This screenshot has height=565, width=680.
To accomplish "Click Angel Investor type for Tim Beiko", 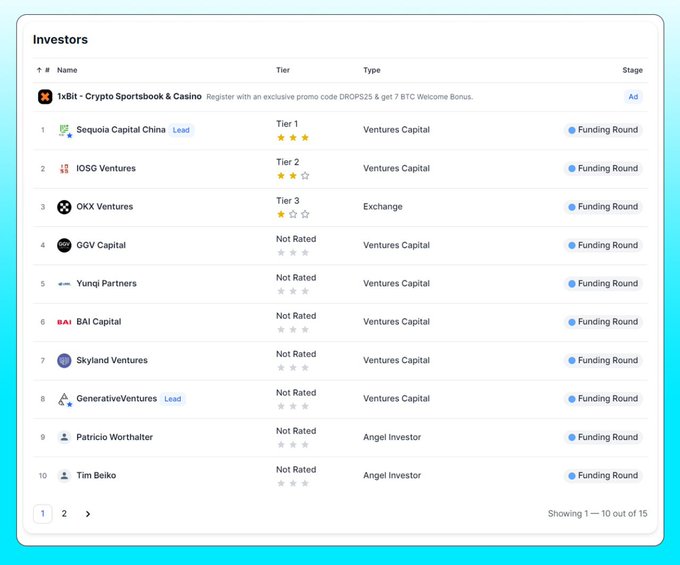I will [392, 476].
